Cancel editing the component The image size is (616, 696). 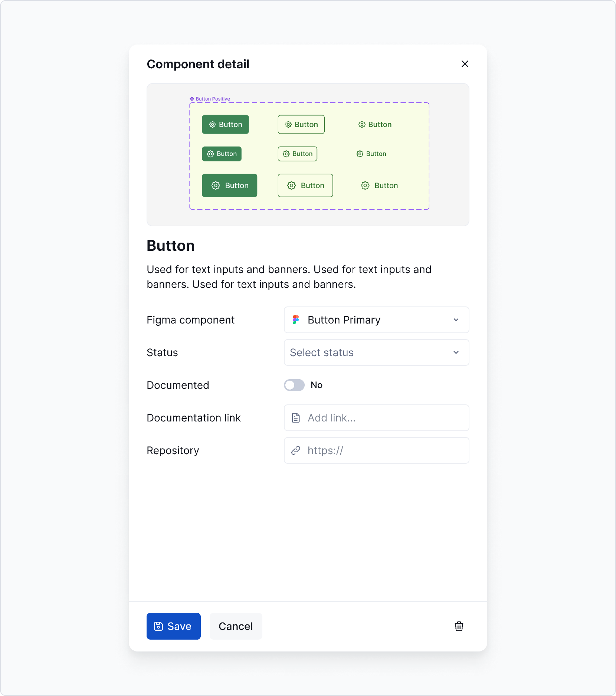coord(236,626)
